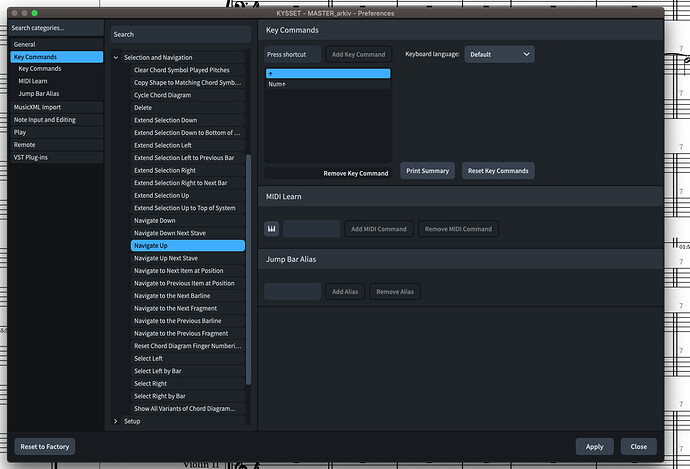Collapse the Selection and Navigation group
Screen dimensions: 690x469
[x=116, y=58]
